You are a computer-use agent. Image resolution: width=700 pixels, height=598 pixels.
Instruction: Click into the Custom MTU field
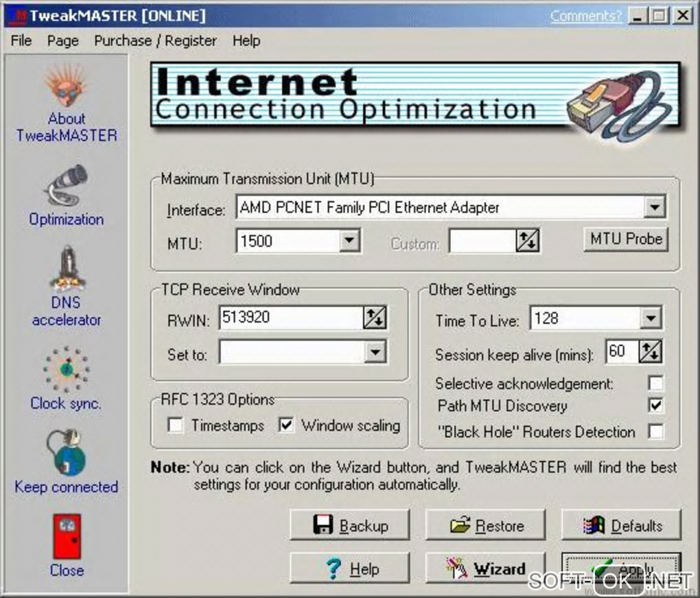(x=482, y=241)
